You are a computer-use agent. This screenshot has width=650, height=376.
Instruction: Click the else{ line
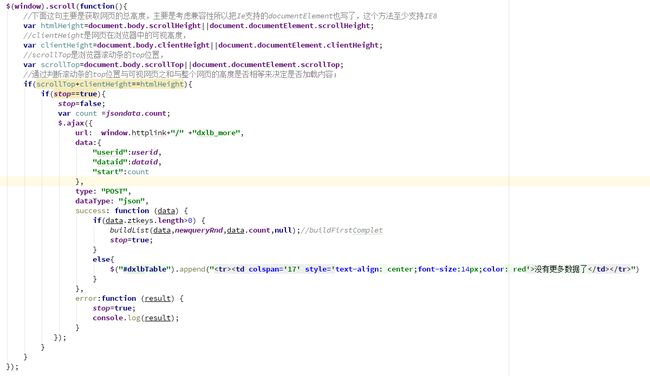103,260
